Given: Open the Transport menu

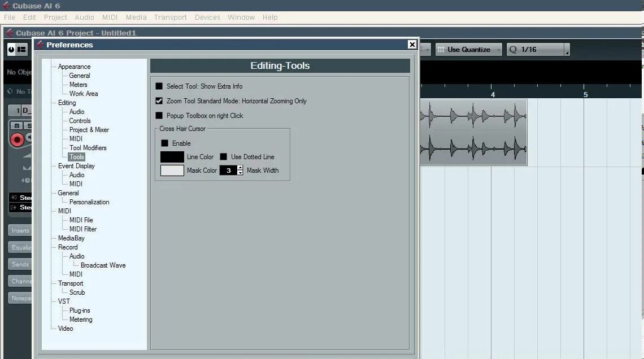Looking at the screenshot, I should pyautogui.click(x=170, y=17).
